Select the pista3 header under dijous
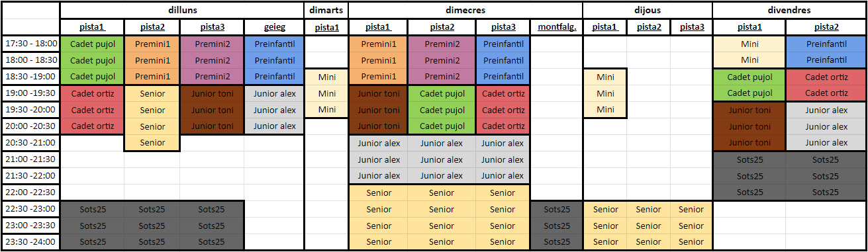 (x=691, y=27)
